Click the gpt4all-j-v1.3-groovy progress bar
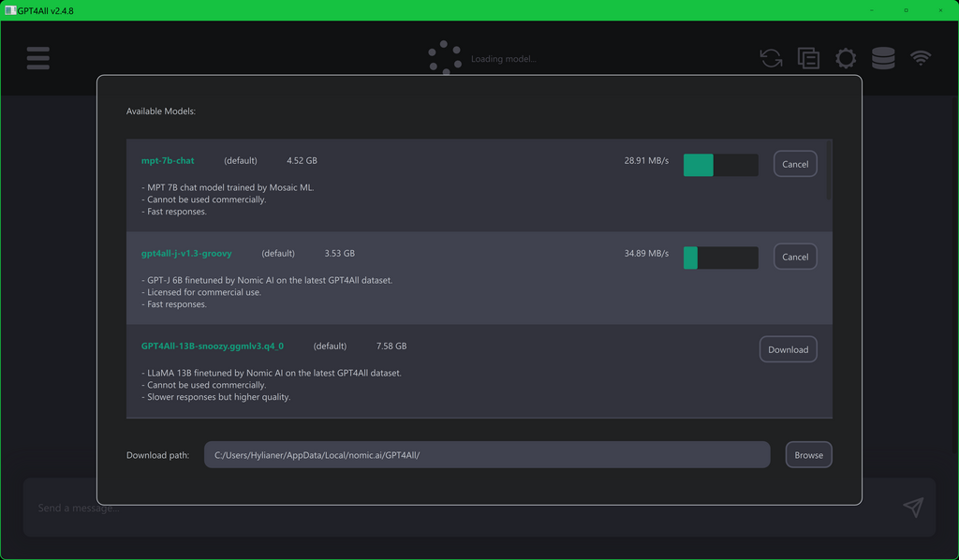This screenshot has height=560, width=959. pyautogui.click(x=720, y=258)
